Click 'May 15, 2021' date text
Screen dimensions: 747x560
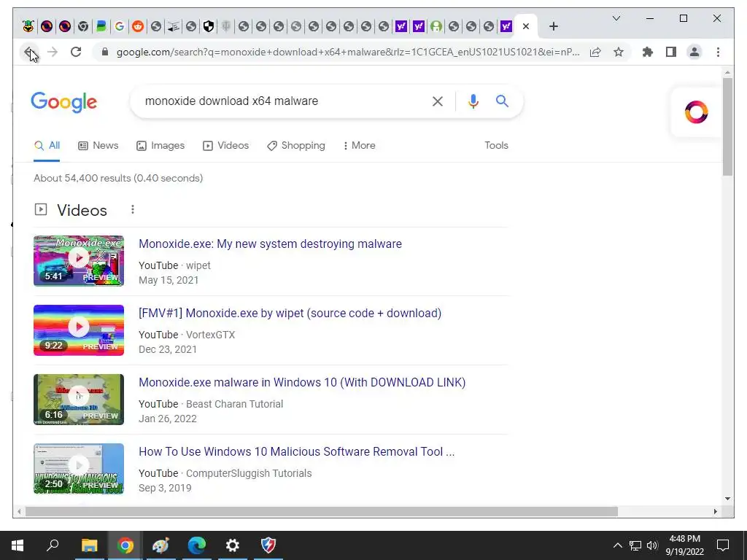[169, 280]
